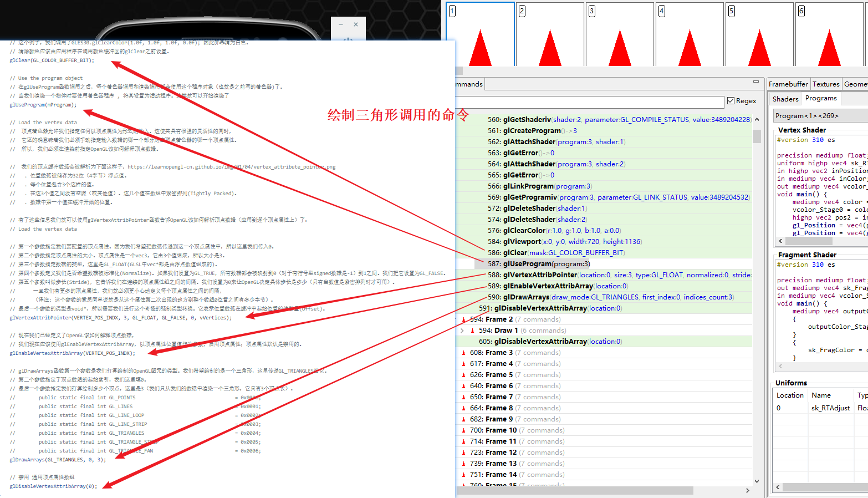Click the error triangle on Frame 15 row
This screenshot has width=868, height=498.
pyautogui.click(x=464, y=485)
